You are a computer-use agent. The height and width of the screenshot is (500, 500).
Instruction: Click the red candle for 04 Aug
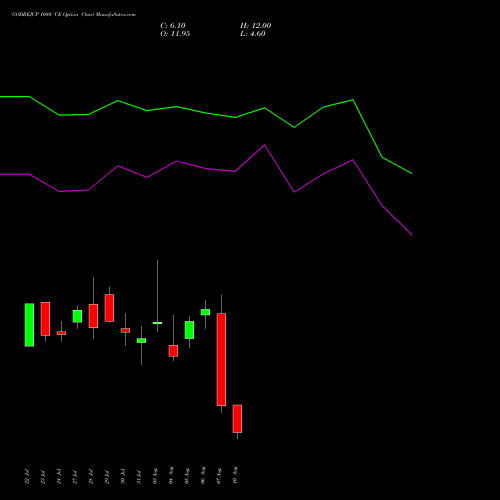[173, 351]
